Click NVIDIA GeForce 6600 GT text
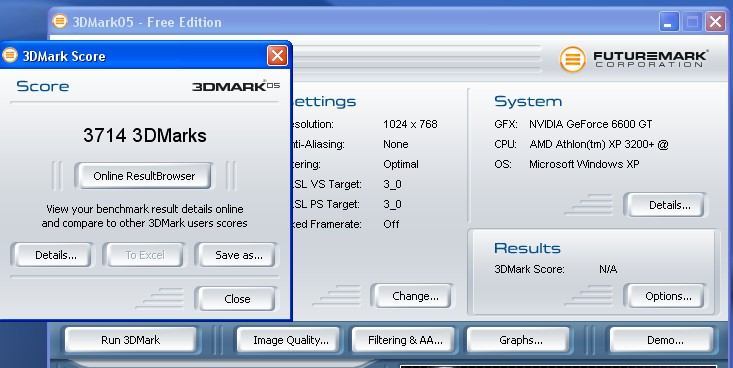Image resolution: width=733 pixels, height=368 pixels. pos(590,124)
